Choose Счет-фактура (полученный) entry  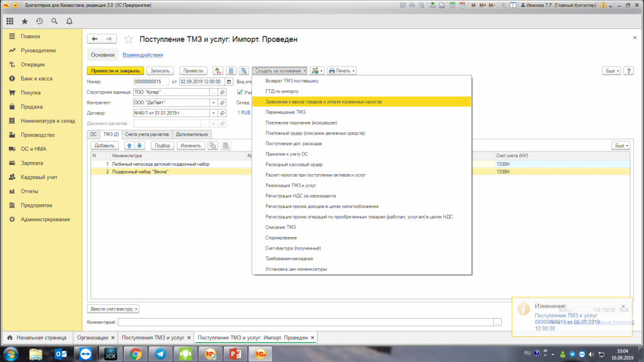click(362, 248)
